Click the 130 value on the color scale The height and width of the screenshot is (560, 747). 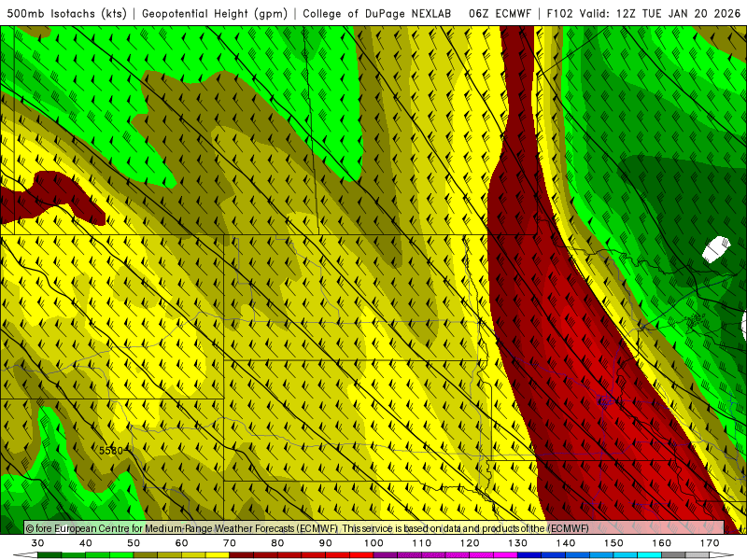(517, 543)
